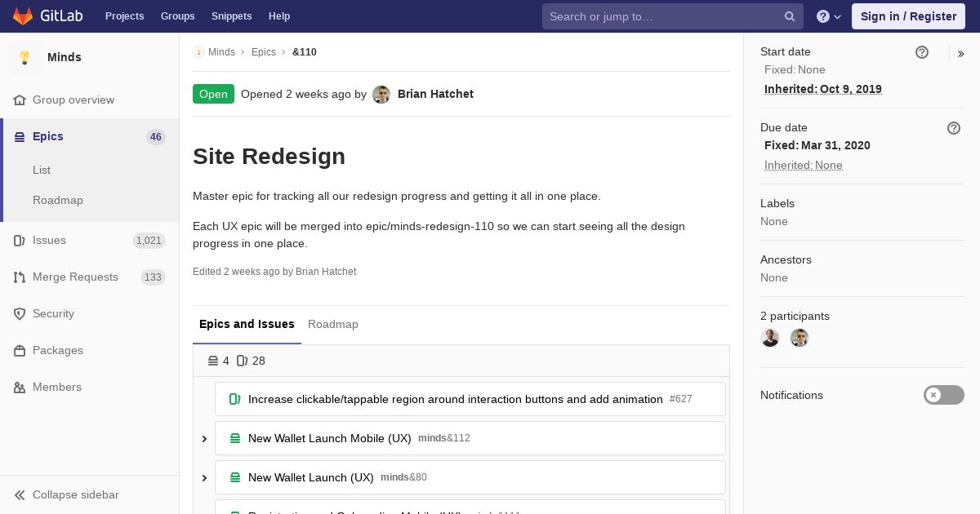Click the GitLab fox logo
Screen dimensions: 980x514
23,16
